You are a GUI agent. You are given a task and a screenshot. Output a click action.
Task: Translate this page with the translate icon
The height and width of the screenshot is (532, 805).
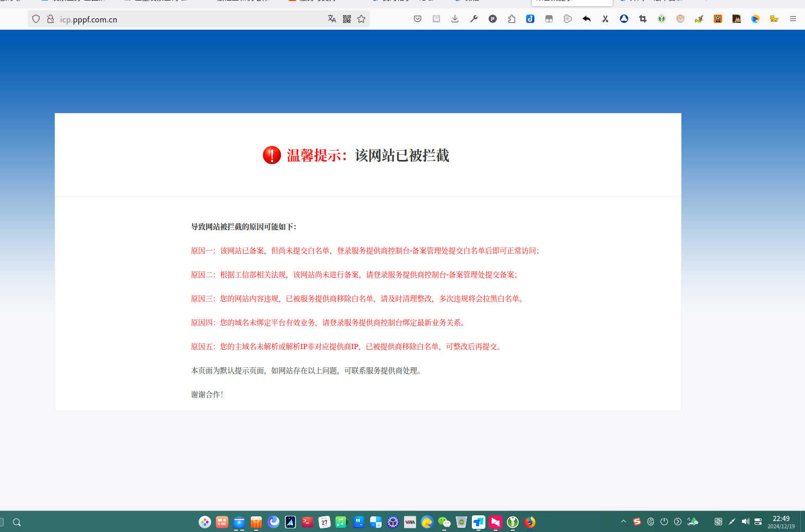coord(332,19)
